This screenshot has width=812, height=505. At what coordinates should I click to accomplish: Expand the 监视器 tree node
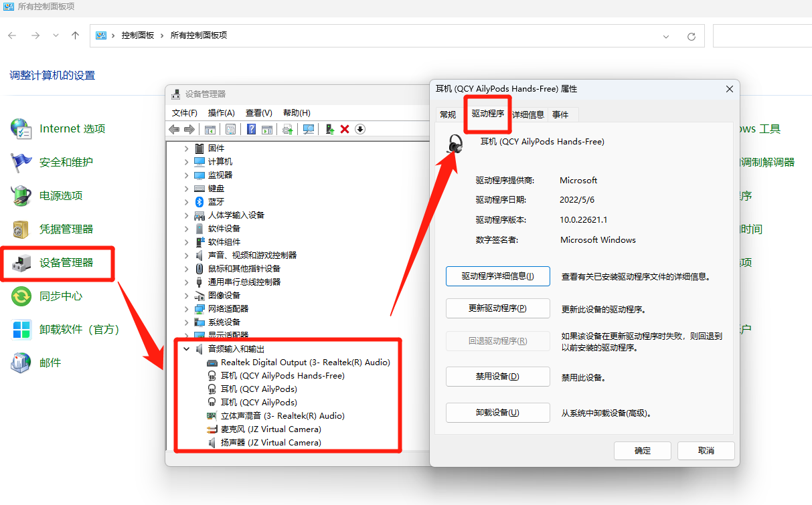(187, 175)
